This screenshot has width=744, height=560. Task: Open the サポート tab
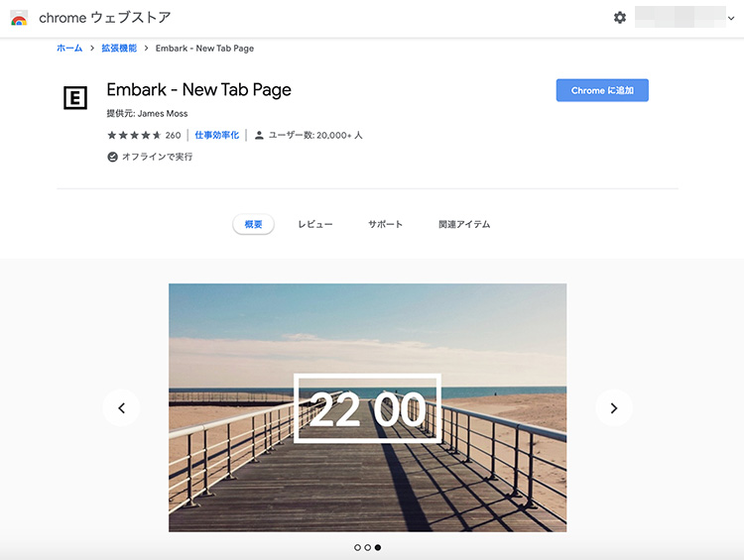(385, 224)
